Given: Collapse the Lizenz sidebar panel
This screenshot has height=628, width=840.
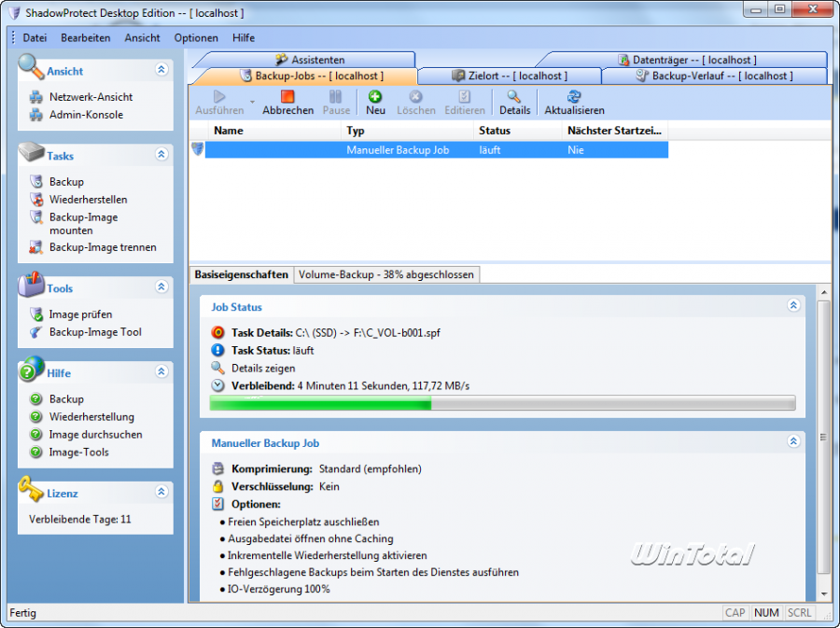Looking at the screenshot, I should [x=161, y=492].
